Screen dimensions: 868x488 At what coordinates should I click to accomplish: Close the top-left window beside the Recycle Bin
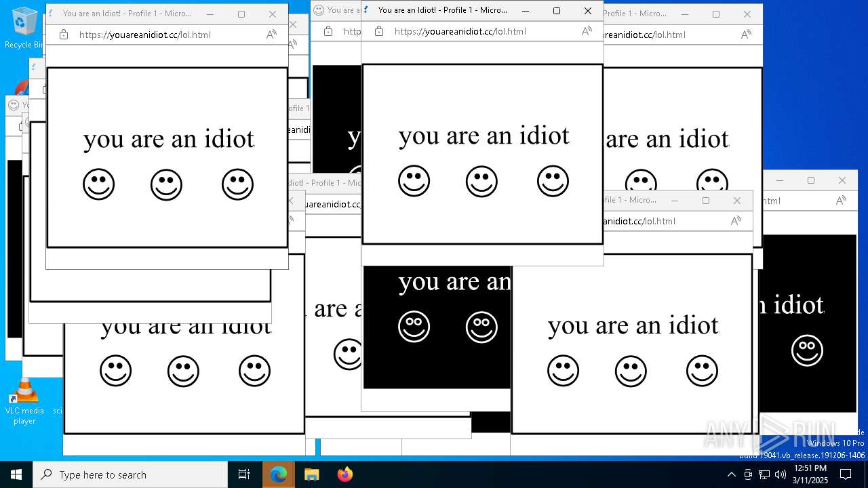point(273,14)
